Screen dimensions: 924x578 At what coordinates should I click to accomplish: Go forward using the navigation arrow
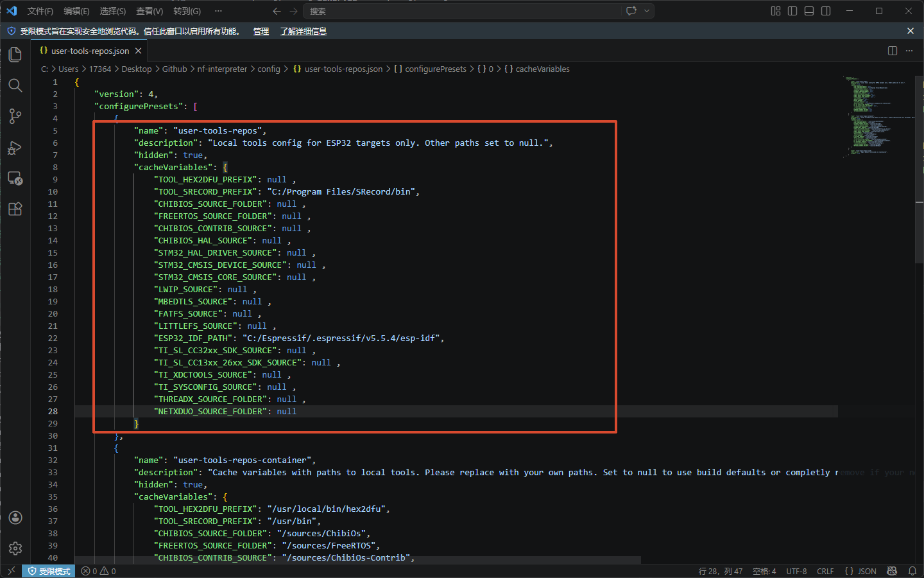click(293, 11)
